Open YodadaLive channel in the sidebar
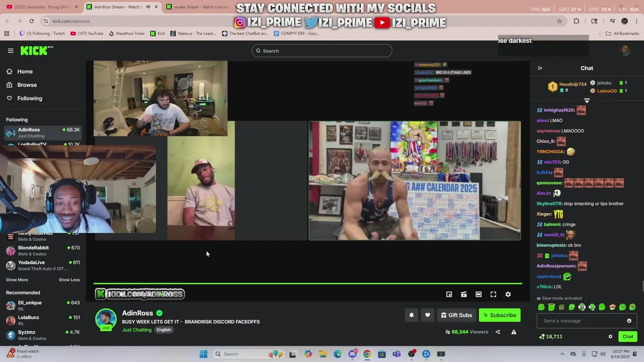644x362 pixels. [x=43, y=265]
